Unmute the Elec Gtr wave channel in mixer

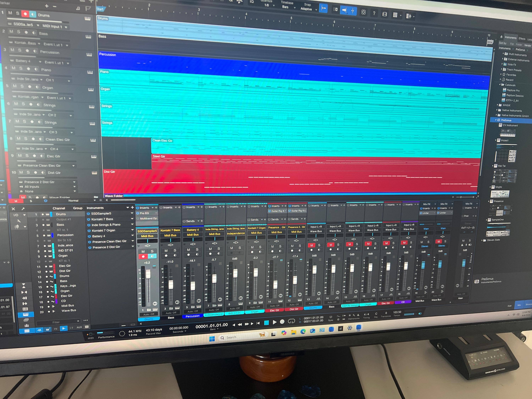click(386, 243)
